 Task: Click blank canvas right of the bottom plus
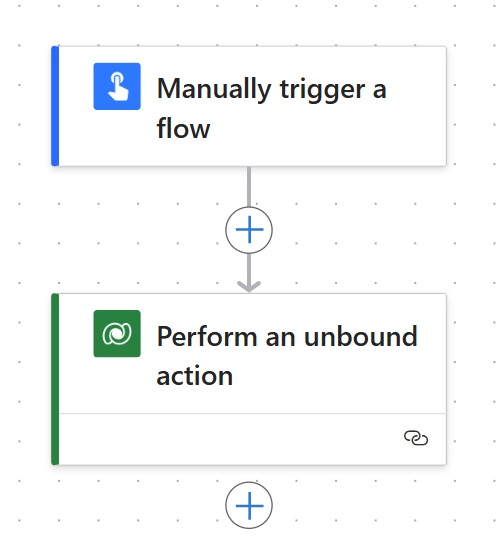372,505
